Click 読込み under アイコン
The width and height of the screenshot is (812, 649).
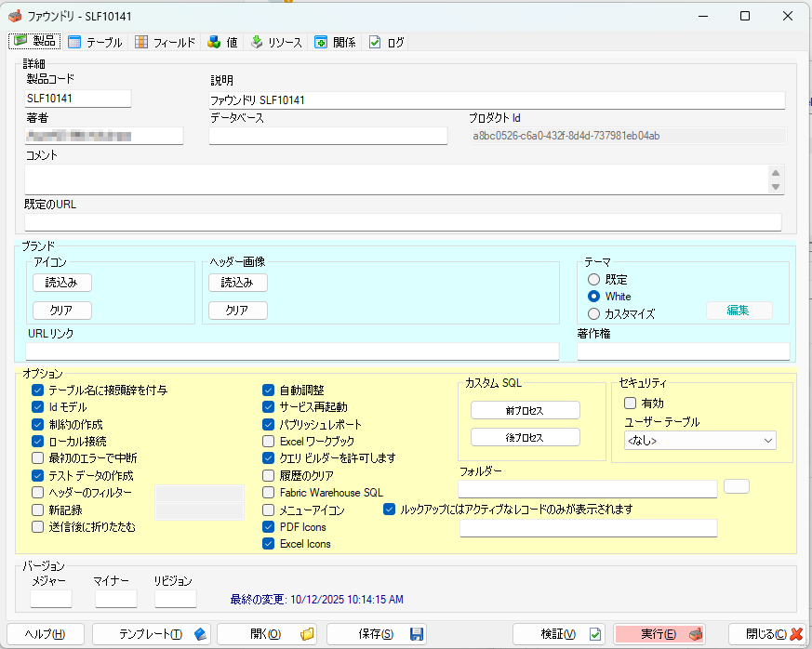click(62, 283)
